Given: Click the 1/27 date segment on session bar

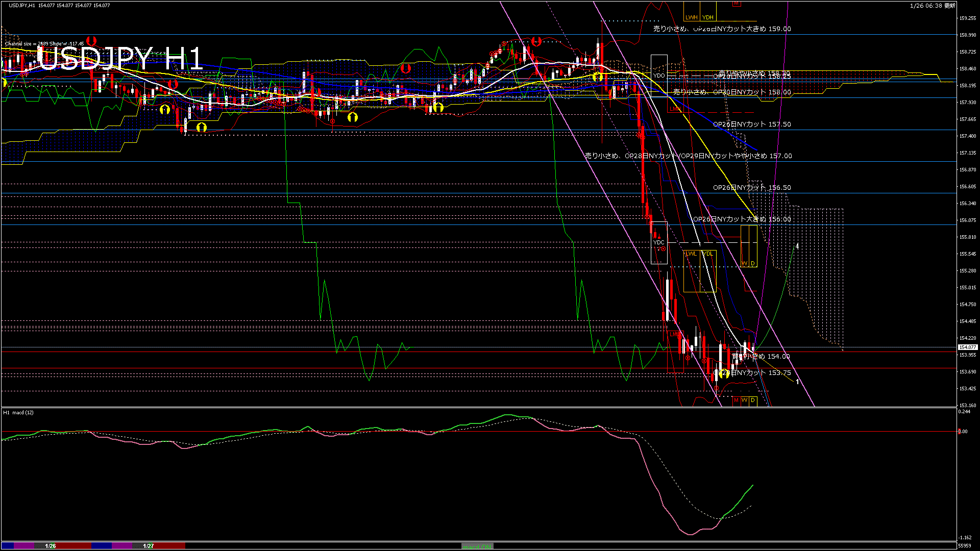Looking at the screenshot, I should click(149, 546).
